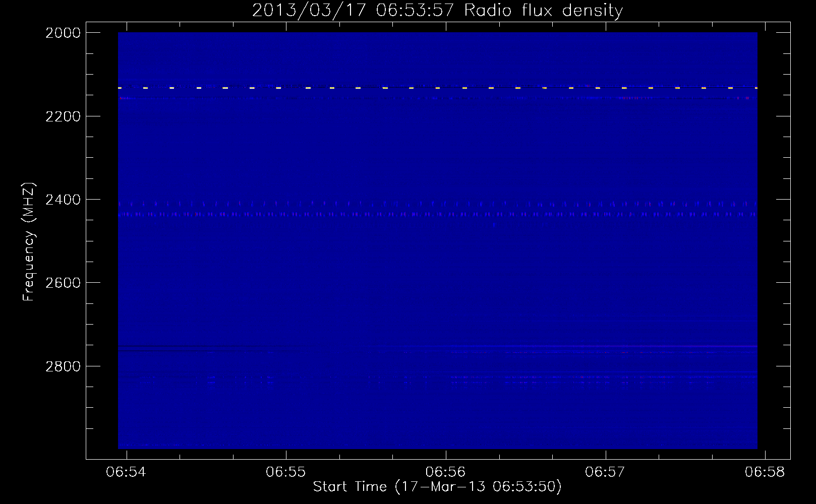Click the 2600 frequency axis label

(63, 283)
